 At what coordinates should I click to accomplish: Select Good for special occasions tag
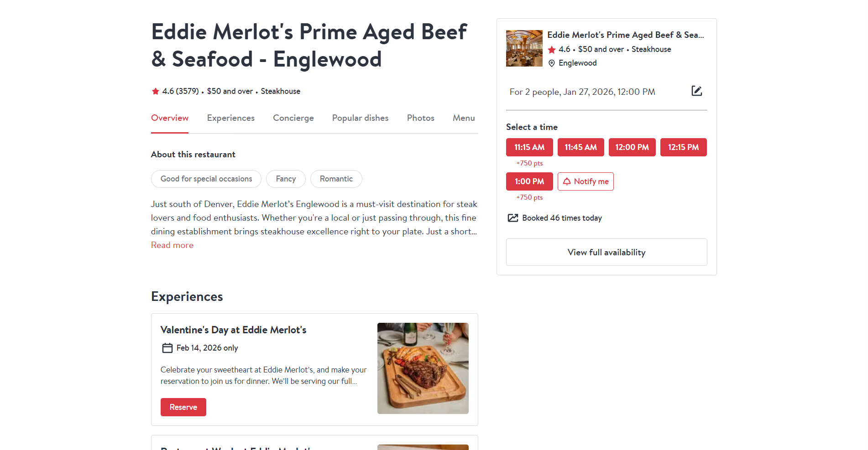click(206, 179)
